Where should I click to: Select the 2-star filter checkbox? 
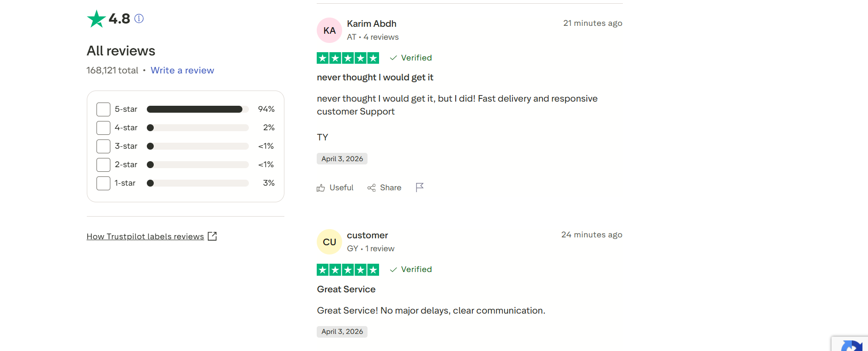pyautogui.click(x=103, y=165)
